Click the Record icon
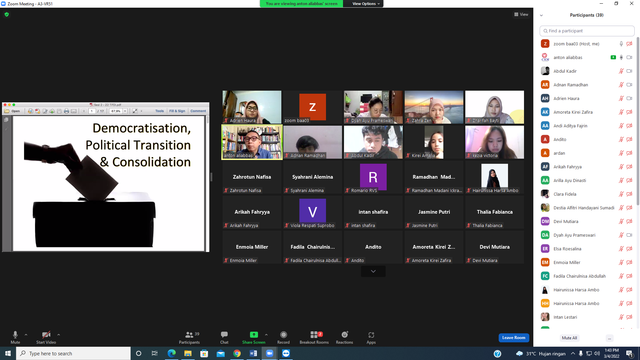 [x=283, y=335]
